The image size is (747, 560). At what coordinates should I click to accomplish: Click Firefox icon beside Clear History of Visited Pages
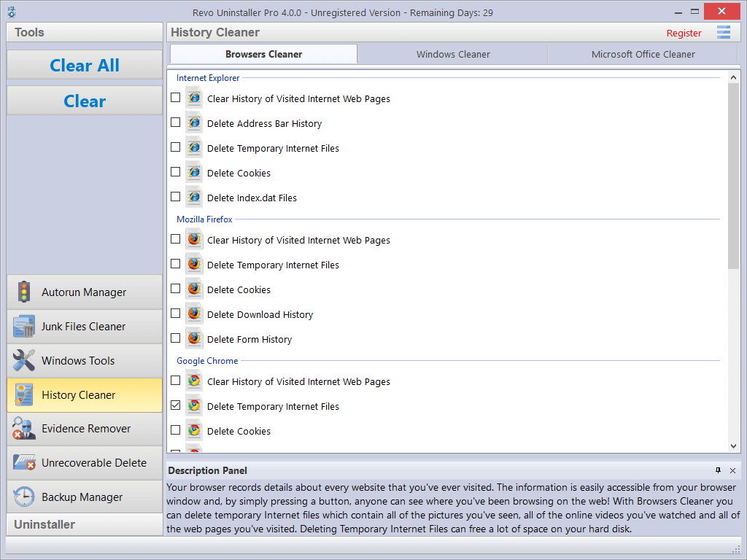click(194, 239)
